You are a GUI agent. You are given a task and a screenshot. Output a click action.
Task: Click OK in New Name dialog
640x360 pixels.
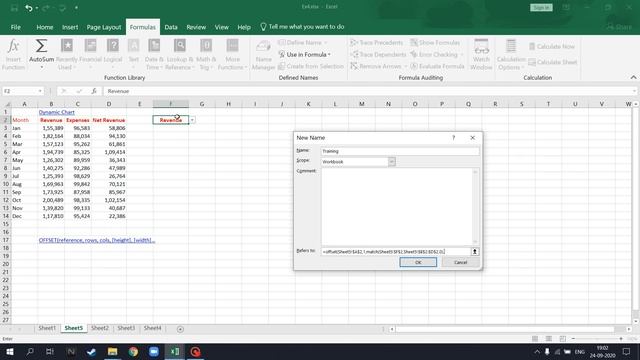pyautogui.click(x=418, y=262)
